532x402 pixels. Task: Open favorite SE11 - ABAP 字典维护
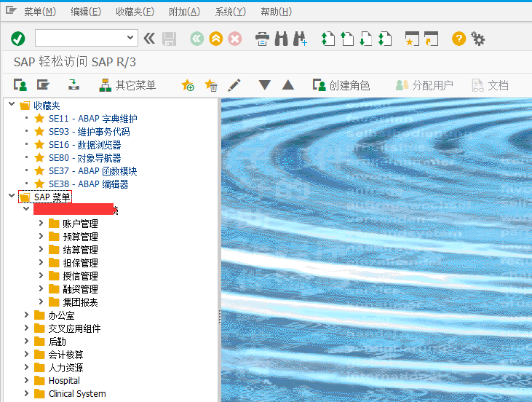tap(93, 119)
